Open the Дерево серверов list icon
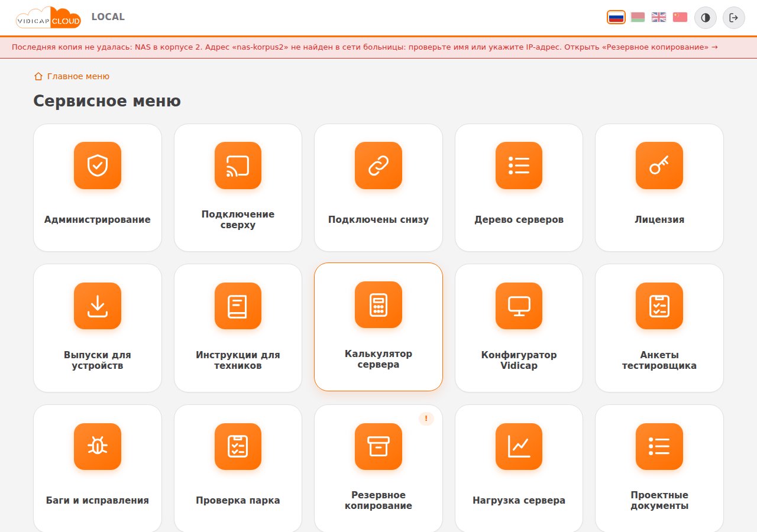This screenshot has width=757, height=532. (x=519, y=166)
